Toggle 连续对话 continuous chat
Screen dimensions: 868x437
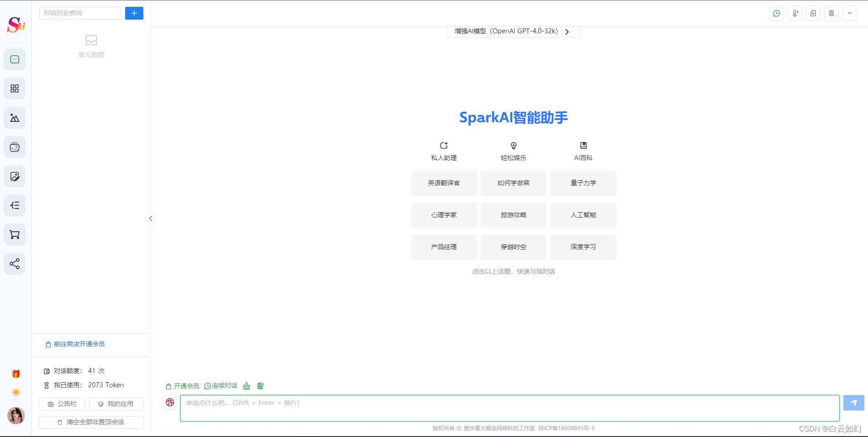coord(221,386)
